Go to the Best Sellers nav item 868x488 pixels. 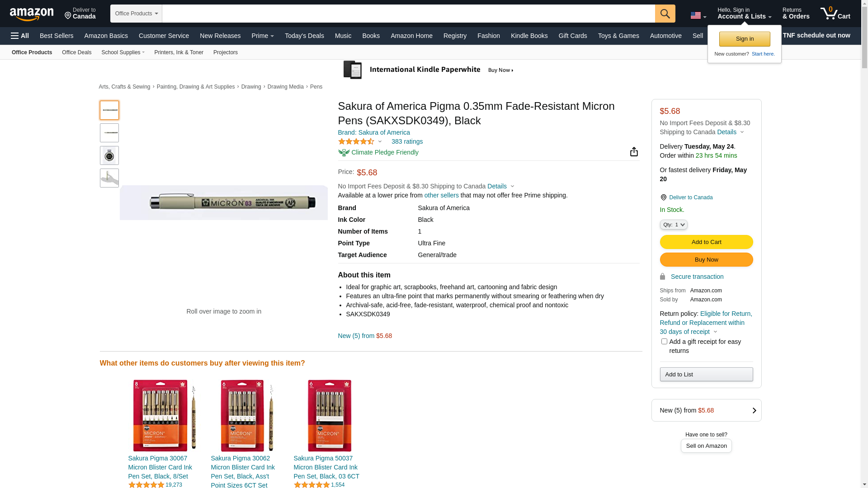pos(57,36)
